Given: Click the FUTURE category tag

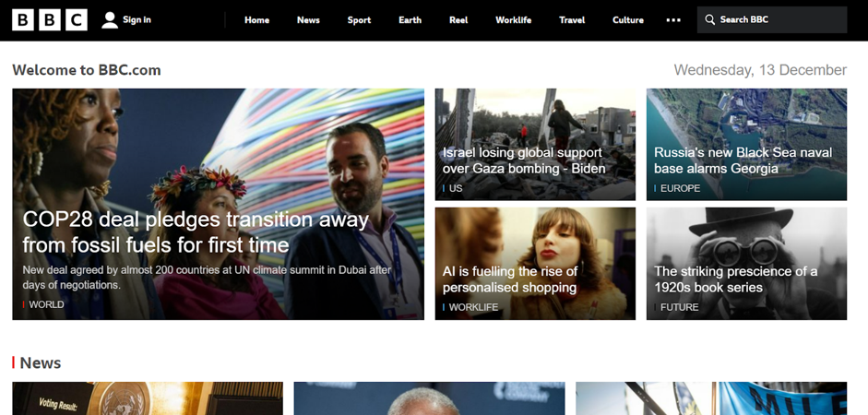Looking at the screenshot, I should pyautogui.click(x=680, y=307).
